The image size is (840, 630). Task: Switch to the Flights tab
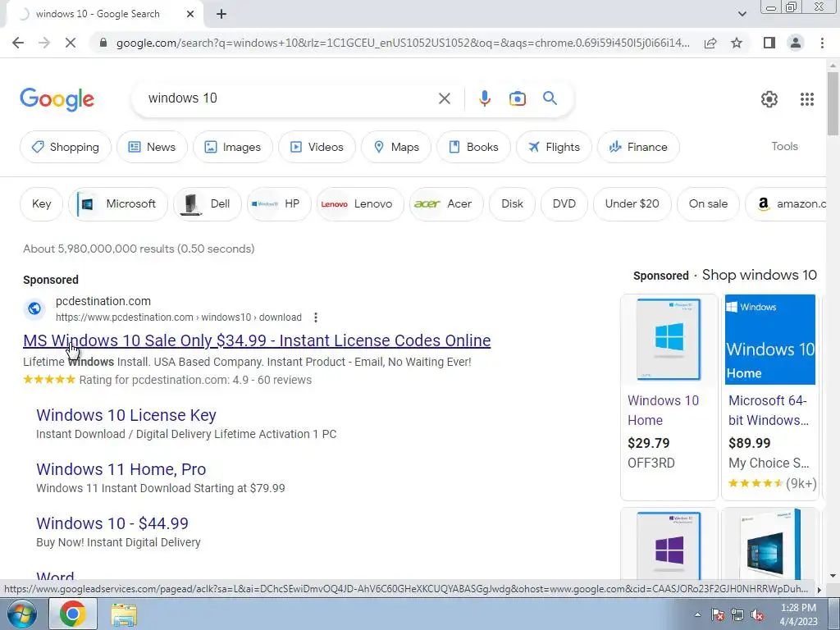tap(554, 147)
